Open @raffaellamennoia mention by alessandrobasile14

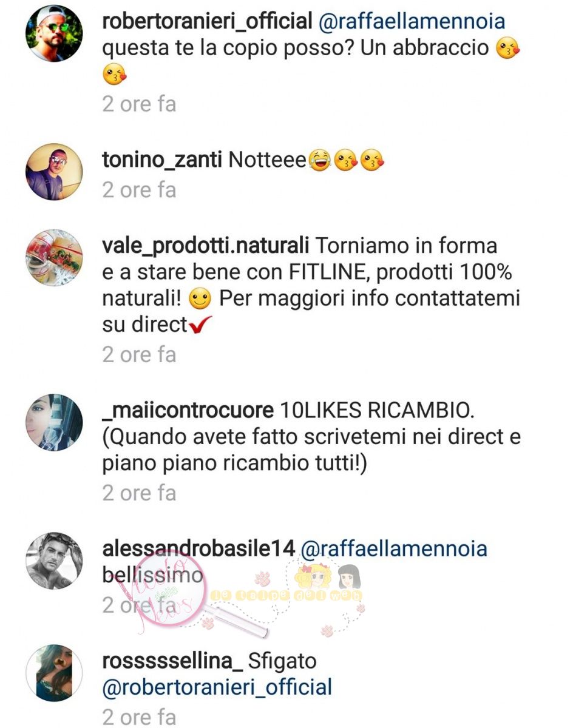coord(394,549)
